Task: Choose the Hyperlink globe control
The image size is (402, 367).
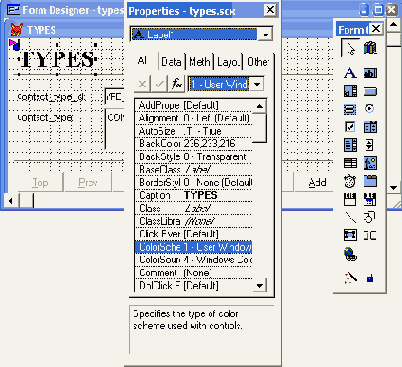Action: [350, 254]
